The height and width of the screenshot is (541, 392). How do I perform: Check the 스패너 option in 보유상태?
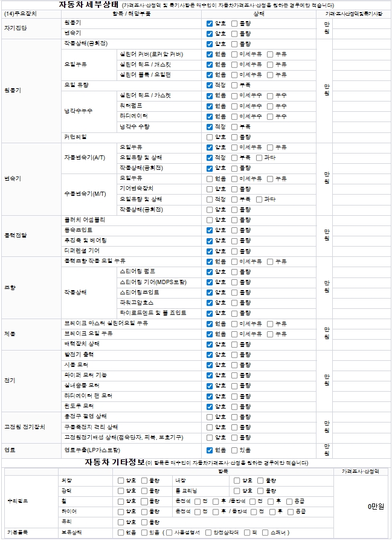coord(266,533)
